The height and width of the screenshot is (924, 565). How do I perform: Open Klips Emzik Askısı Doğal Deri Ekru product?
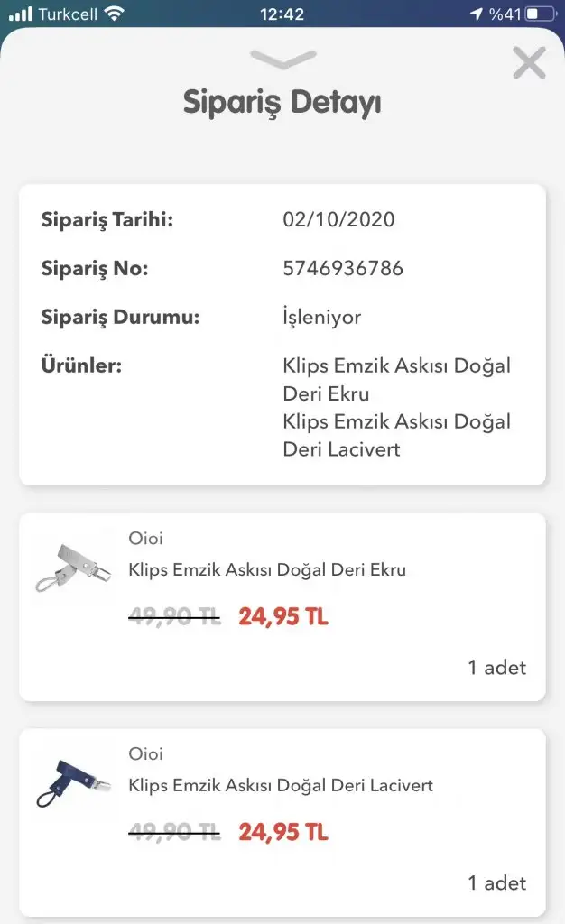pos(267,570)
